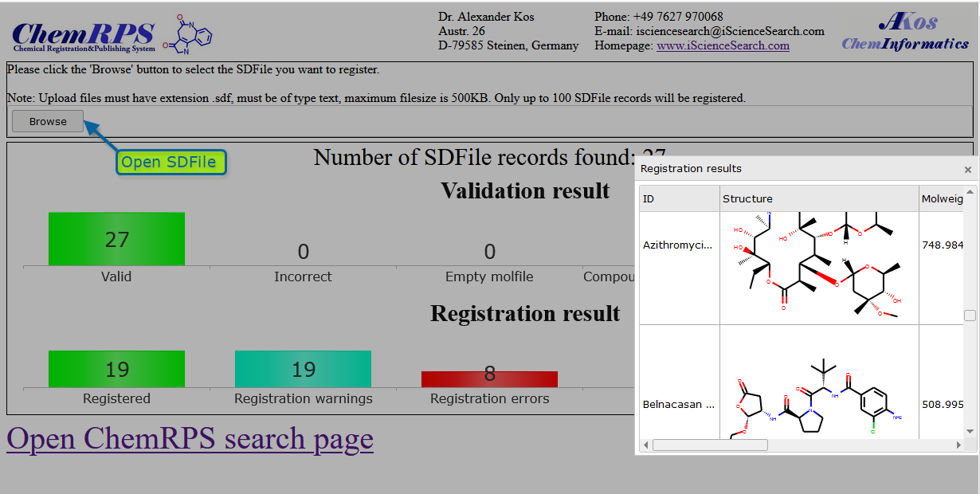Sort by the ID column header
980x494 pixels.
679,198
